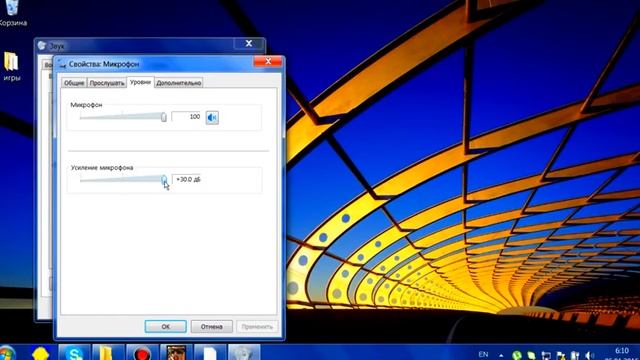Show hidden tray icons arrow
The width and height of the screenshot is (640, 360).
click(x=501, y=356)
